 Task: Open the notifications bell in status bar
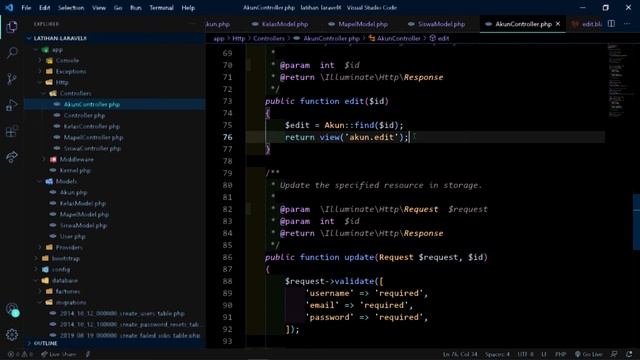pos(629,354)
